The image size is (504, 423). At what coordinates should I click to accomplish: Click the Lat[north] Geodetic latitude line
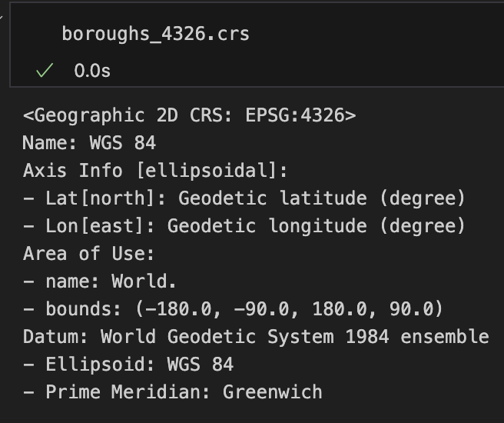click(244, 198)
